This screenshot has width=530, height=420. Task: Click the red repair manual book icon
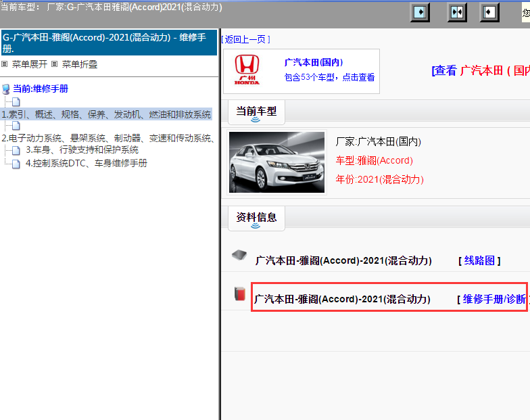point(239,294)
